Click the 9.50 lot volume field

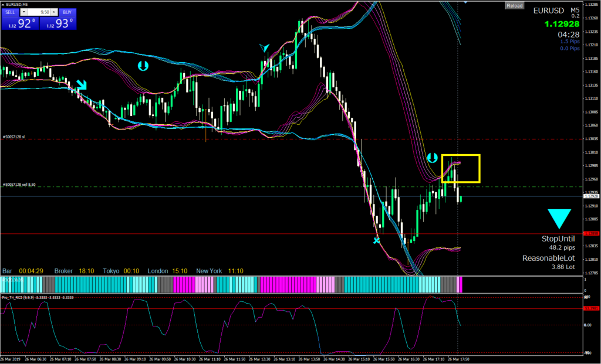pos(40,12)
